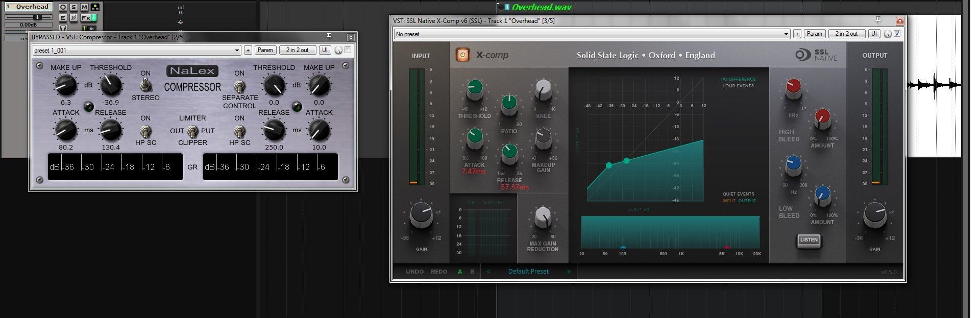Invert phase on the Overhead track
980x318 pixels.
click(73, 18)
